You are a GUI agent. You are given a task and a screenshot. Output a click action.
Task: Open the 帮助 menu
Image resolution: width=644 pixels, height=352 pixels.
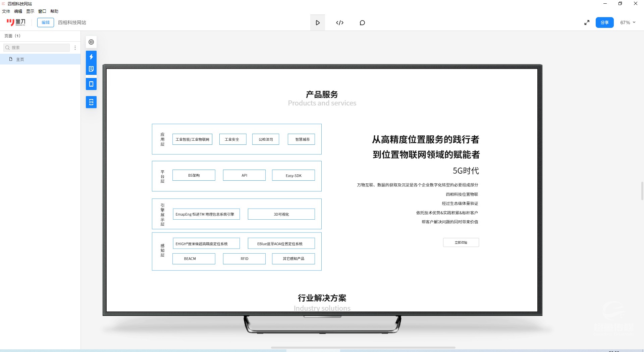pyautogui.click(x=54, y=11)
